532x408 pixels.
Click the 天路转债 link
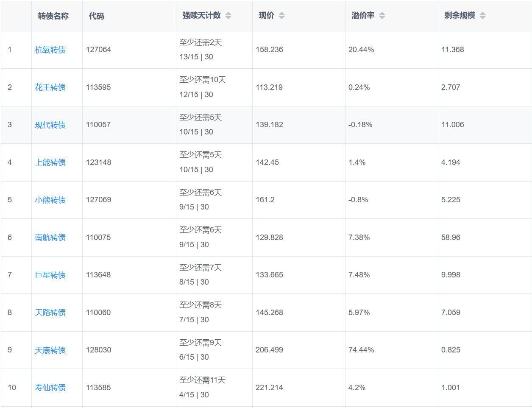coord(50,313)
